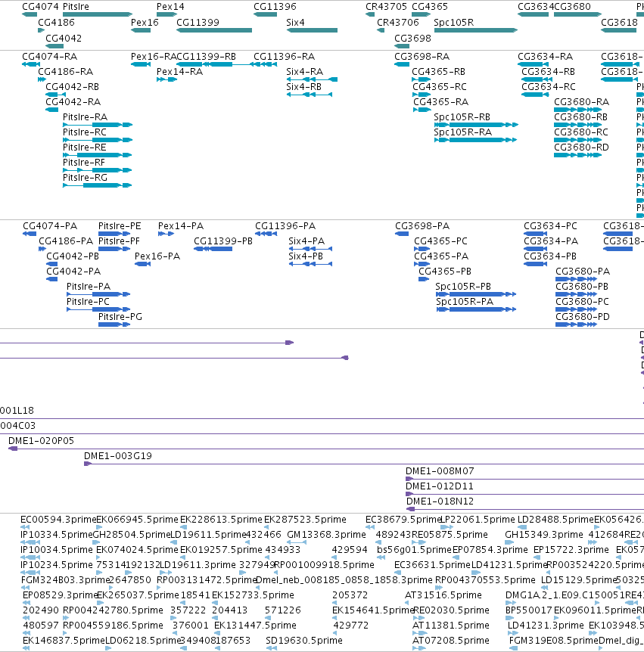Select the Six4 gene arrow
Viewport: 644px width, 652px height.
pos(312,30)
